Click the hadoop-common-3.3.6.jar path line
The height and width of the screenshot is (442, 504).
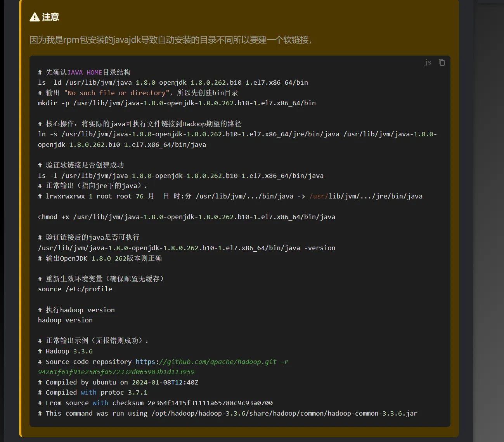click(227, 413)
